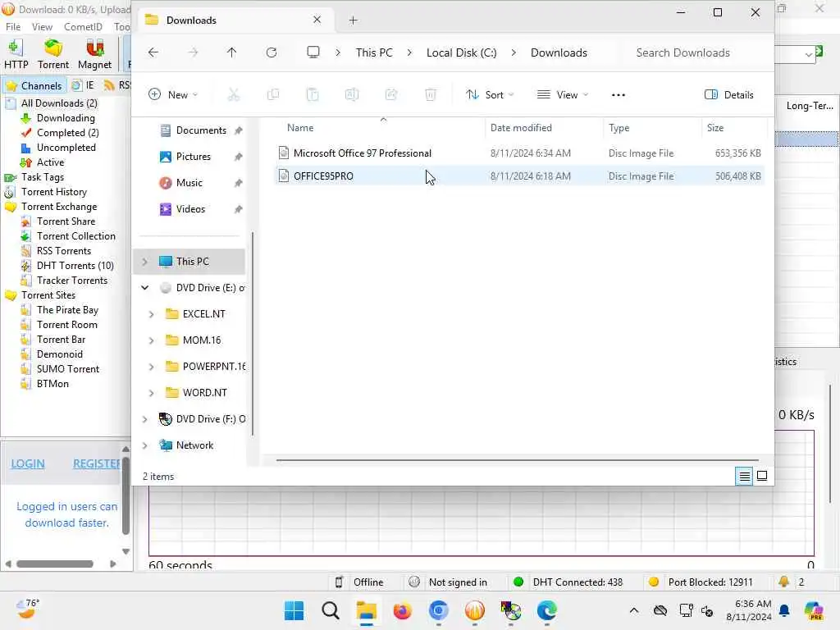The width and height of the screenshot is (840, 630).
Task: Open the POWERPNT.16 folder
Action: click(x=213, y=367)
